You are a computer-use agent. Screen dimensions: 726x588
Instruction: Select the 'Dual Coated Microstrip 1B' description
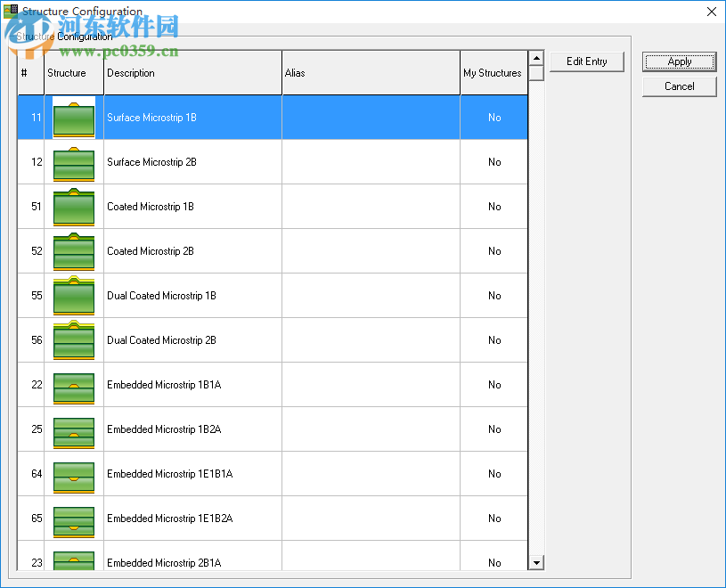coord(161,296)
